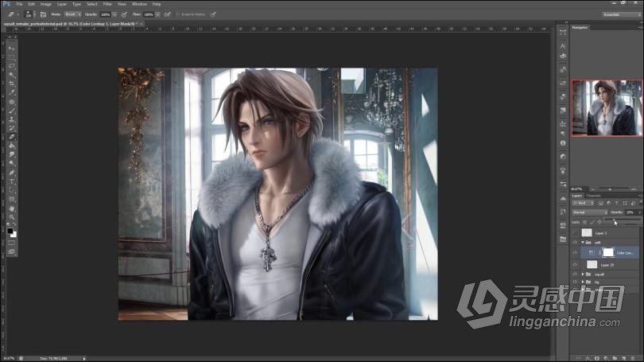Select the Gradient tool
The height and width of the screenshot is (362, 644).
[11, 146]
